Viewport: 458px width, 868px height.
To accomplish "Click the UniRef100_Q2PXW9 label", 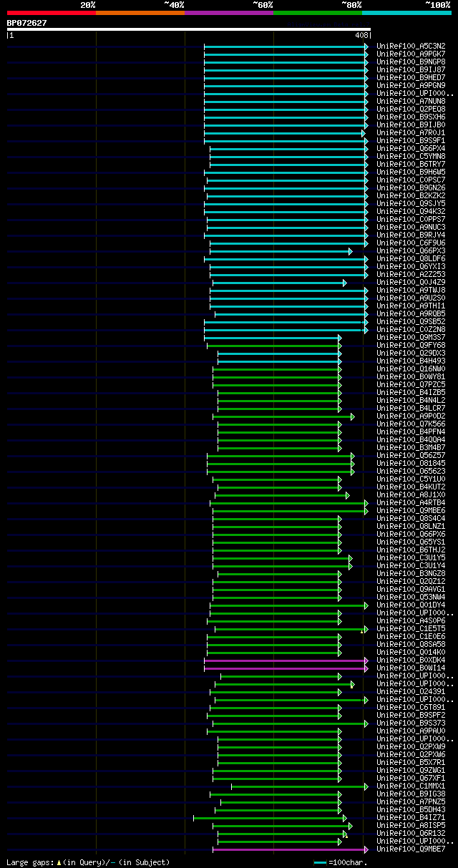I will point(411,746).
